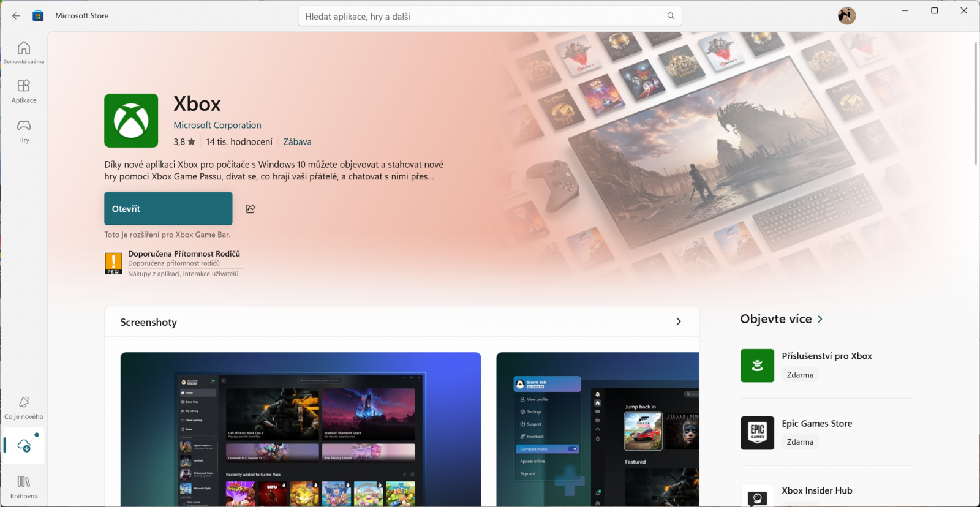
Task: Open Domovská stránka home icon
Action: pos(24,52)
